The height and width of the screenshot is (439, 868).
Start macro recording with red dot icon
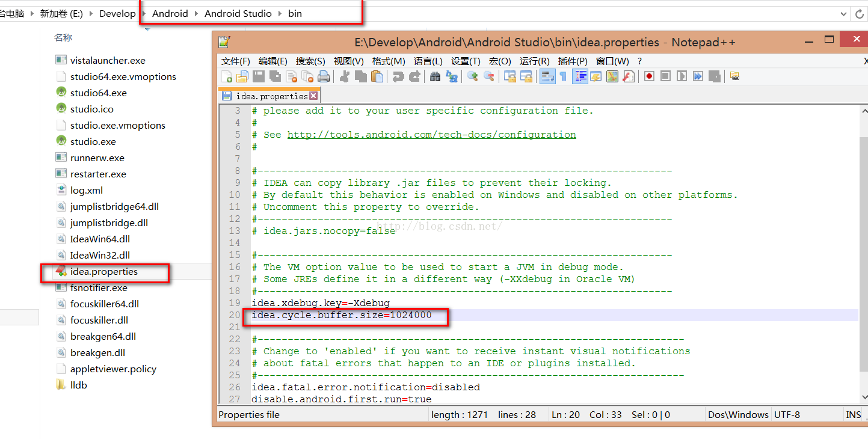649,76
